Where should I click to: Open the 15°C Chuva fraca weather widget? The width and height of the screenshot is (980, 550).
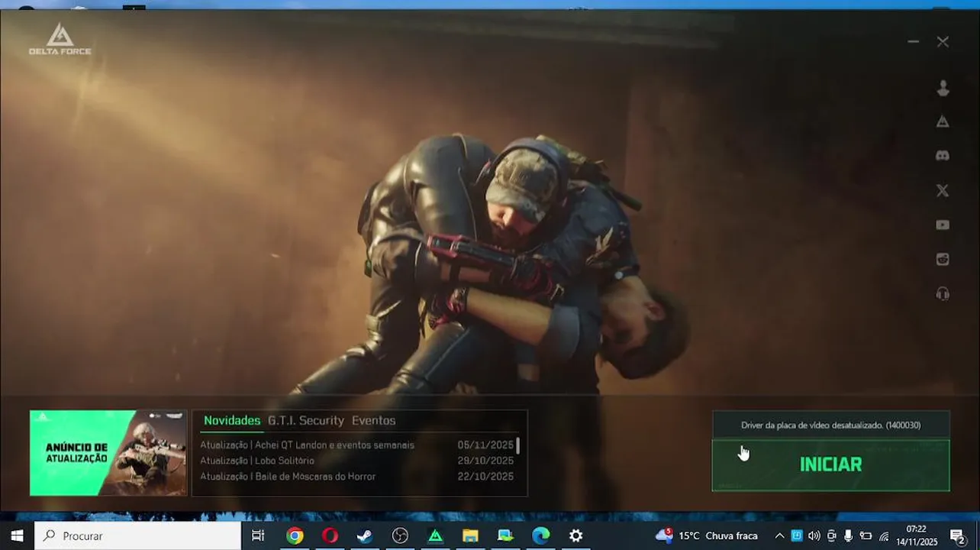[706, 535]
